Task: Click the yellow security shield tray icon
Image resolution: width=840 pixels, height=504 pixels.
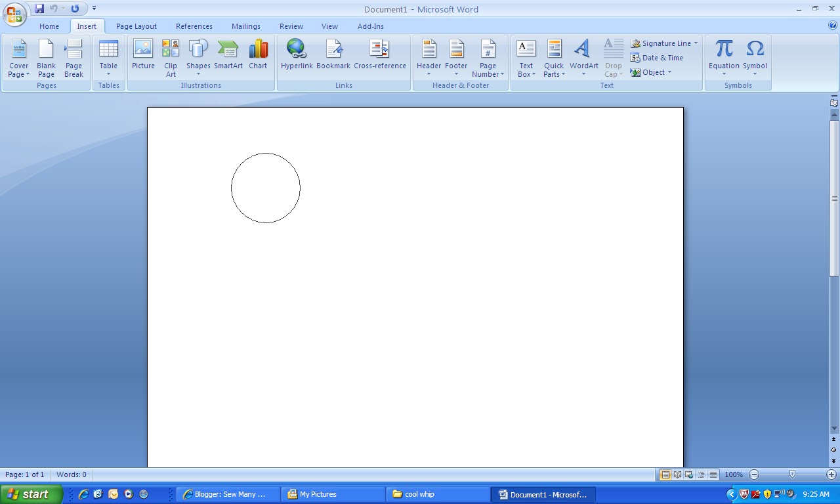Action: click(767, 494)
